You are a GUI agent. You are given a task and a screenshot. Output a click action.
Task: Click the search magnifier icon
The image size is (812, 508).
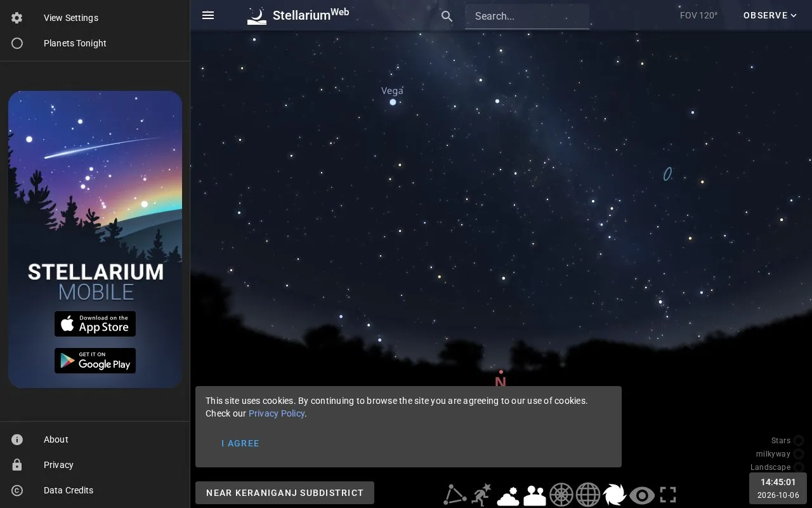point(447,17)
